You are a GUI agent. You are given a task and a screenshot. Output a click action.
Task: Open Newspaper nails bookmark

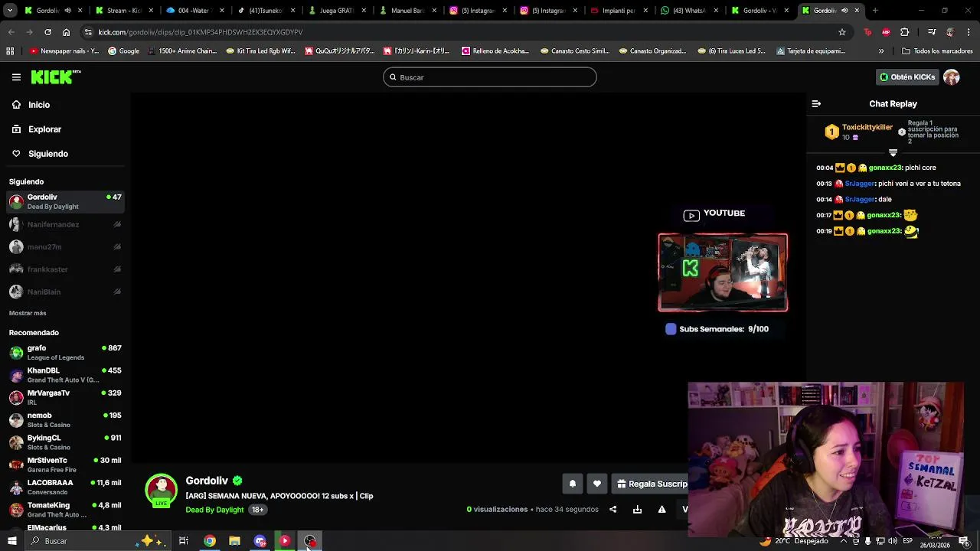[64, 51]
